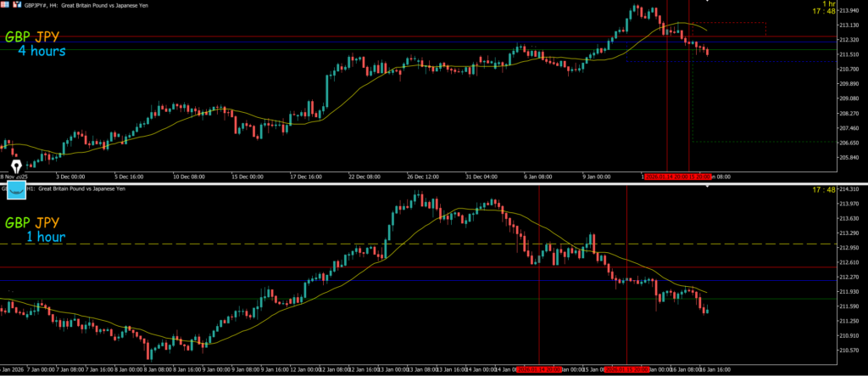Click the 2026.01.15 20:00 date marker on the H1 axis
Screen dimensions: 868x376
627,370
